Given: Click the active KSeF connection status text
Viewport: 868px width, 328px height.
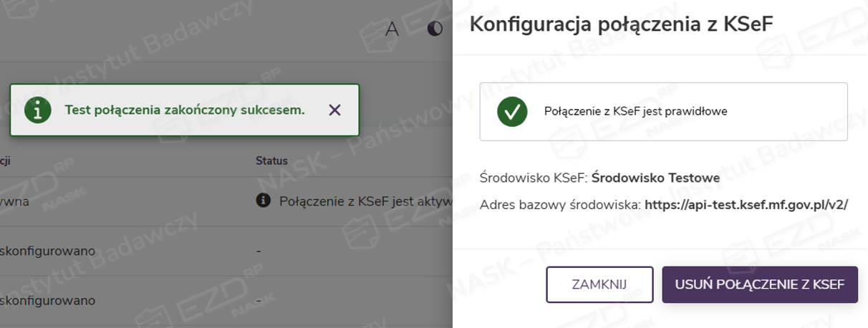Looking at the screenshot, I should coord(365,201).
